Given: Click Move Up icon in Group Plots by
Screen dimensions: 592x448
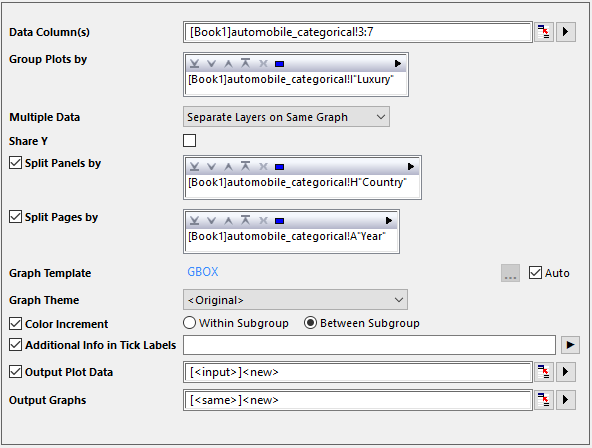Looking at the screenshot, I should (228, 63).
